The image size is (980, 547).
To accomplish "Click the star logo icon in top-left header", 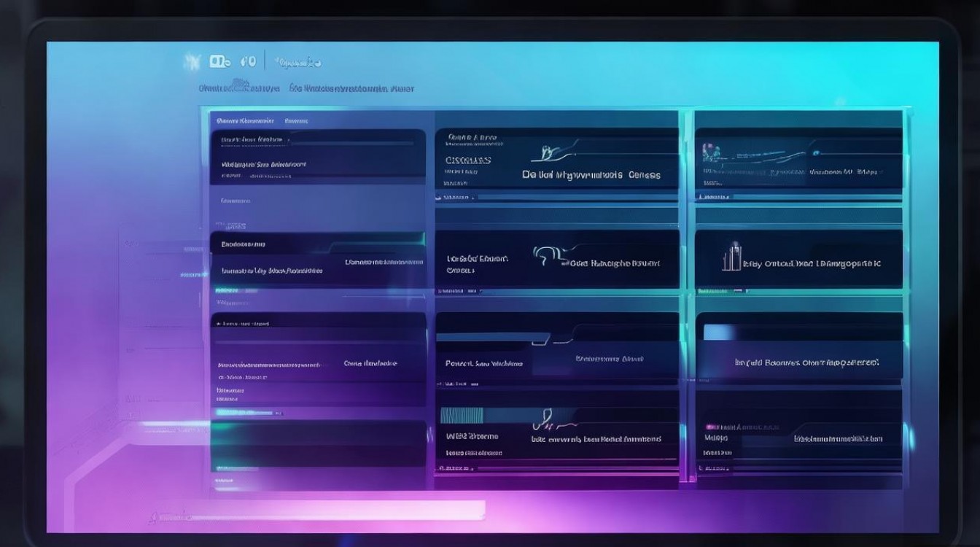I will tap(192, 62).
